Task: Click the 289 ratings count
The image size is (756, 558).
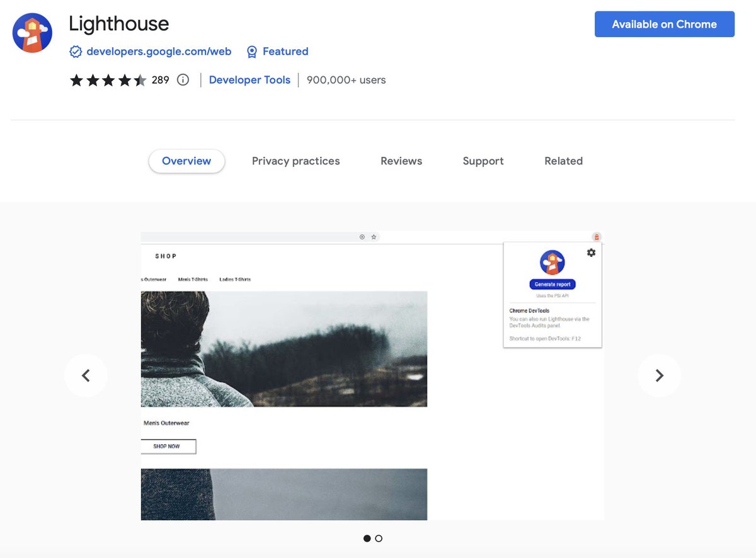Action: pyautogui.click(x=161, y=80)
